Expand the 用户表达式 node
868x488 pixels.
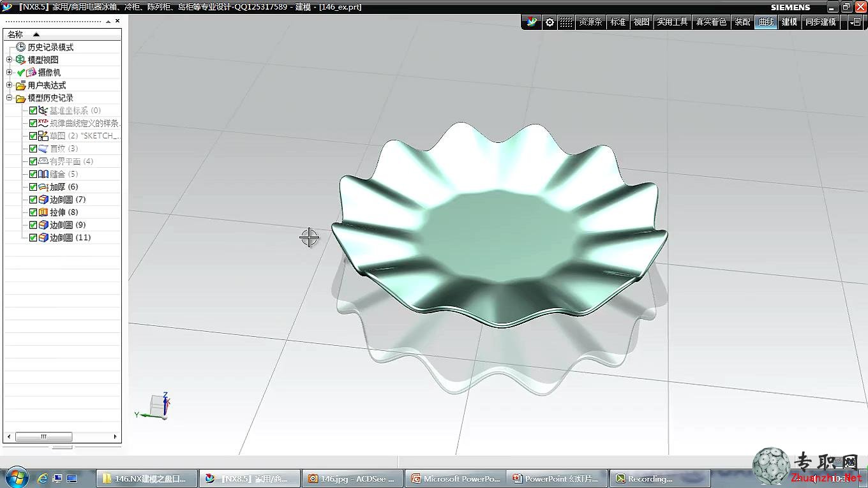pyautogui.click(x=9, y=85)
